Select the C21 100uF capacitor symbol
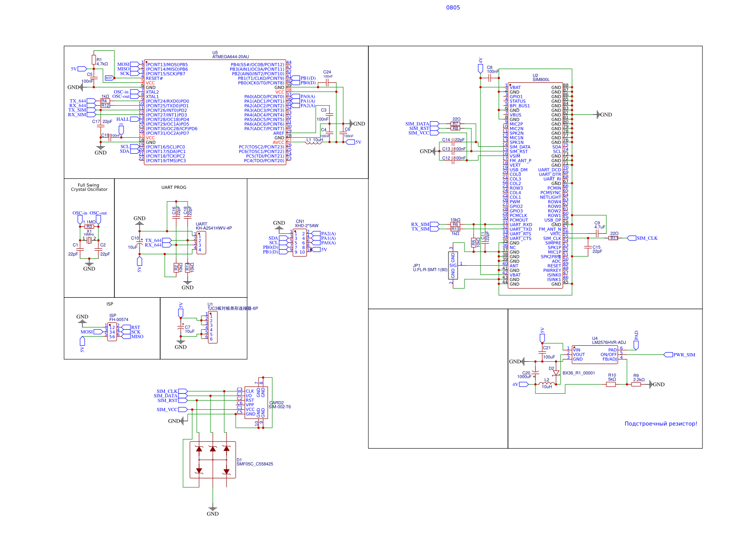Image resolution: width=756 pixels, height=558 pixels. click(542, 352)
